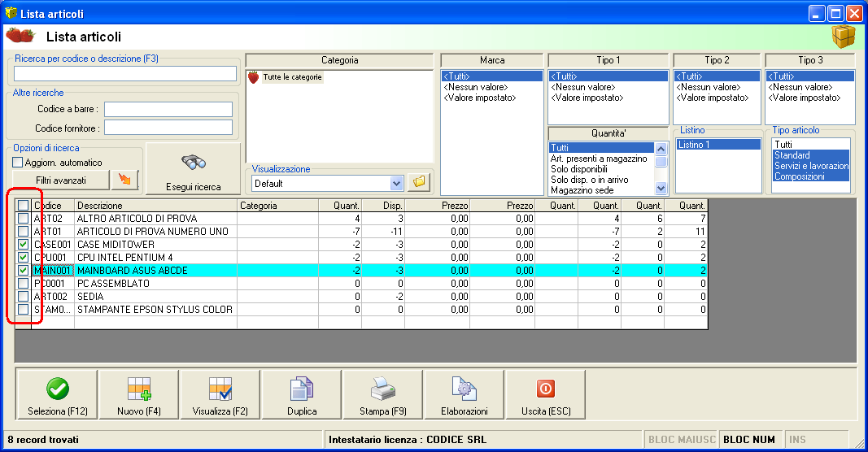Click the red Uscita (ESC) icon
Image resolution: width=868 pixels, height=452 pixels.
(546, 389)
